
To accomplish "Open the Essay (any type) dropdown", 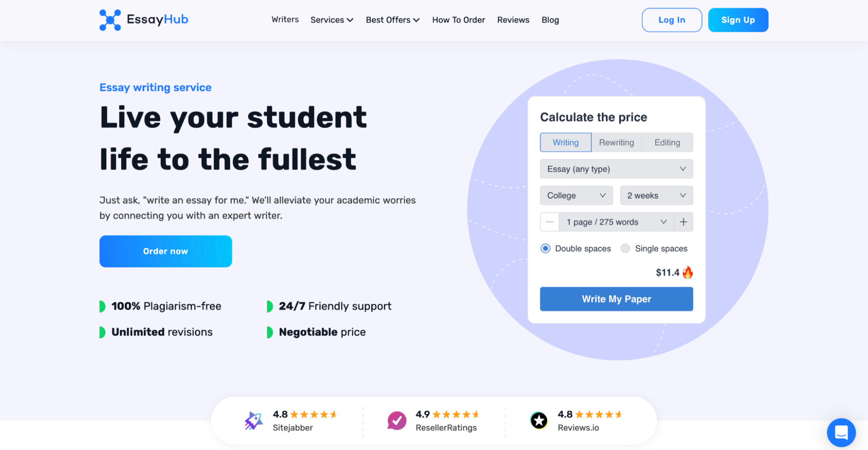I will point(616,169).
